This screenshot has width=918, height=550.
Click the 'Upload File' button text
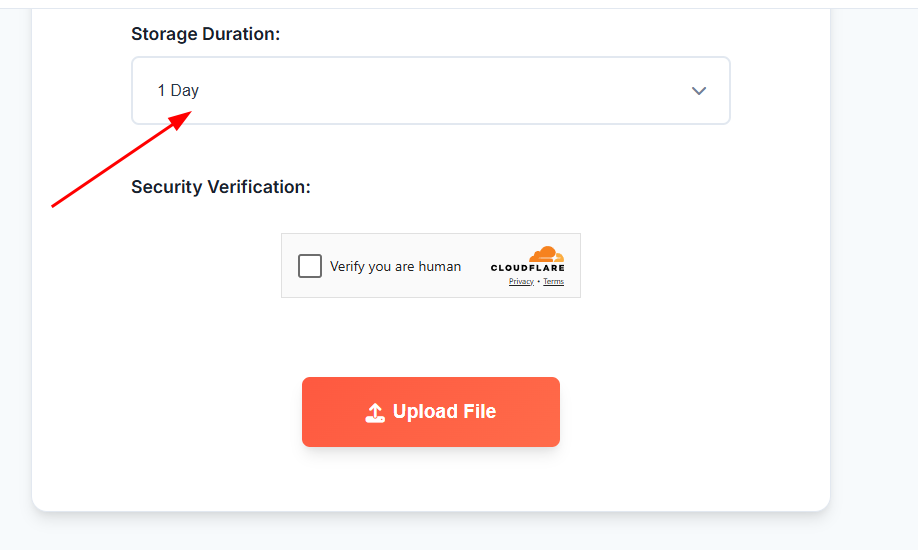(444, 411)
